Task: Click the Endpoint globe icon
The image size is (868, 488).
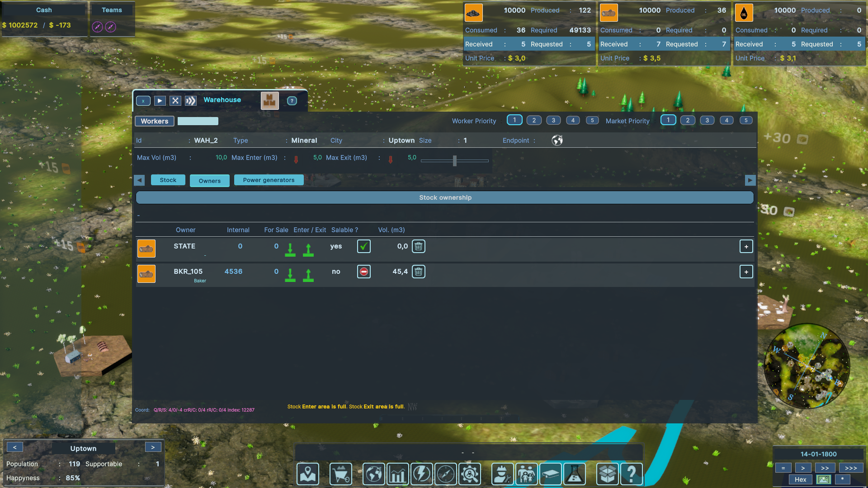Action: point(557,141)
